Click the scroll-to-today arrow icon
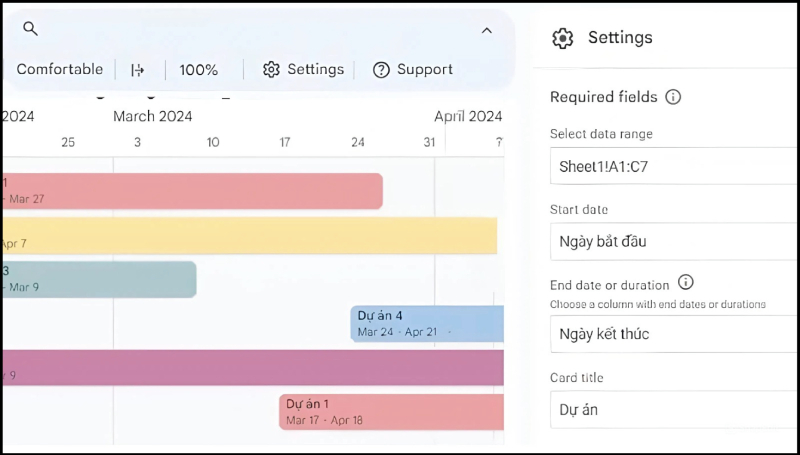This screenshot has width=800, height=455. [138, 70]
